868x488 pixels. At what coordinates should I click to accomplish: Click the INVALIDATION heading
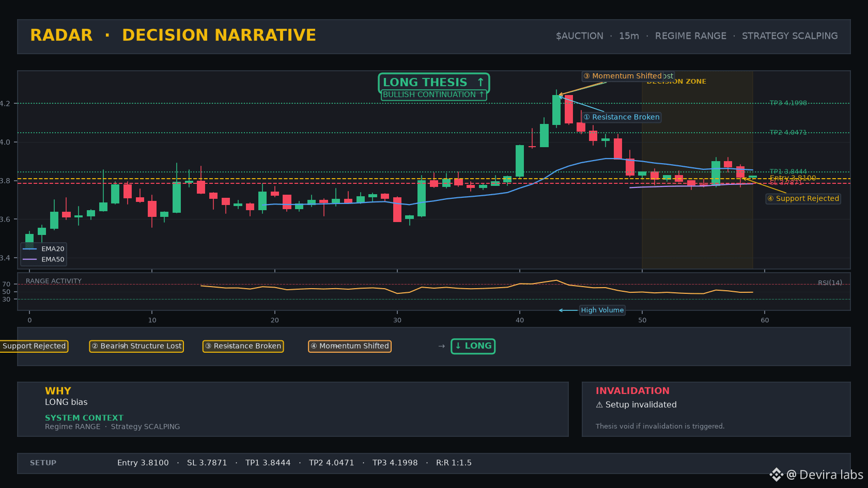[632, 391]
